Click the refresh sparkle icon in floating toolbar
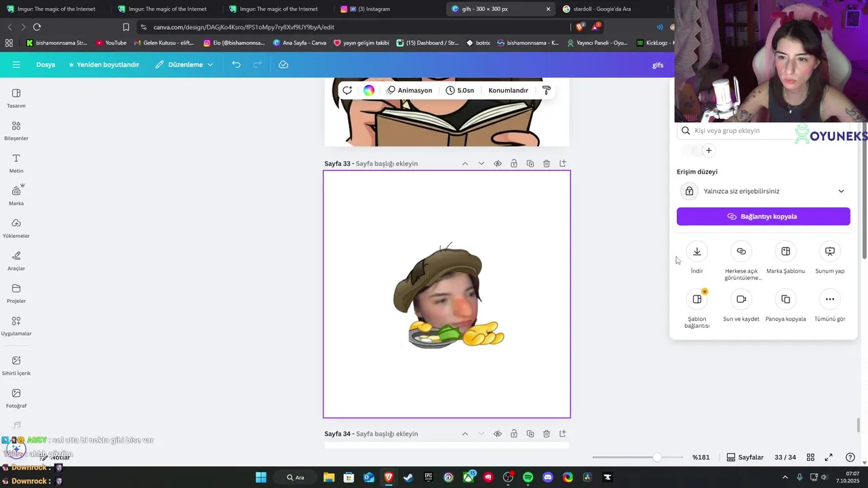 coord(347,90)
